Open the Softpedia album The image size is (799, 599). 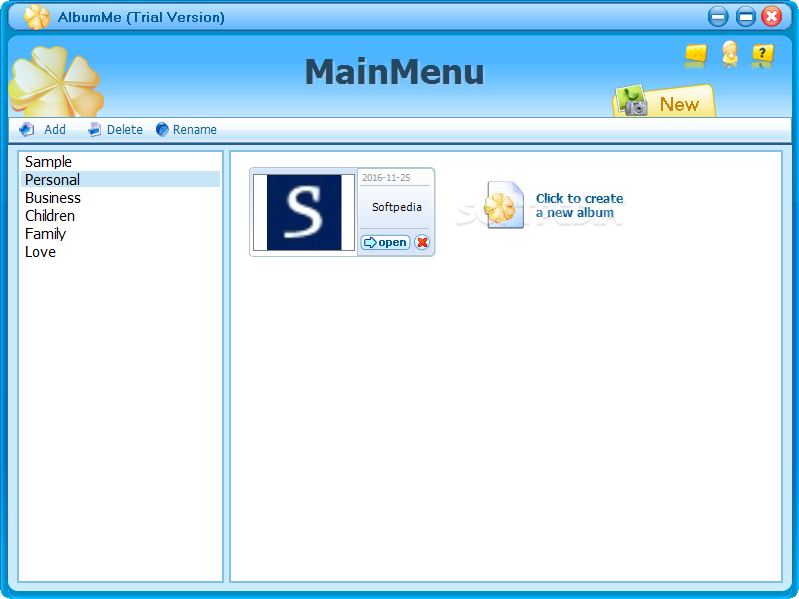pyautogui.click(x=386, y=242)
